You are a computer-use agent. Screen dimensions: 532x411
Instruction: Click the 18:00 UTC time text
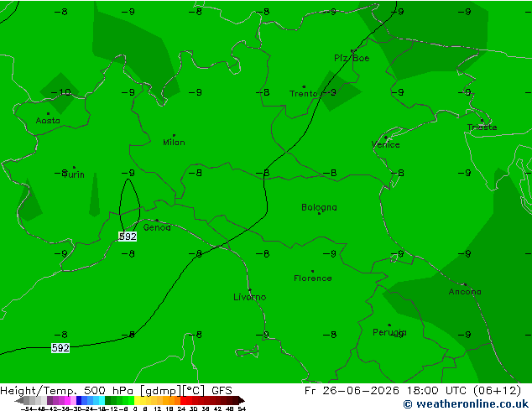pos(436,391)
